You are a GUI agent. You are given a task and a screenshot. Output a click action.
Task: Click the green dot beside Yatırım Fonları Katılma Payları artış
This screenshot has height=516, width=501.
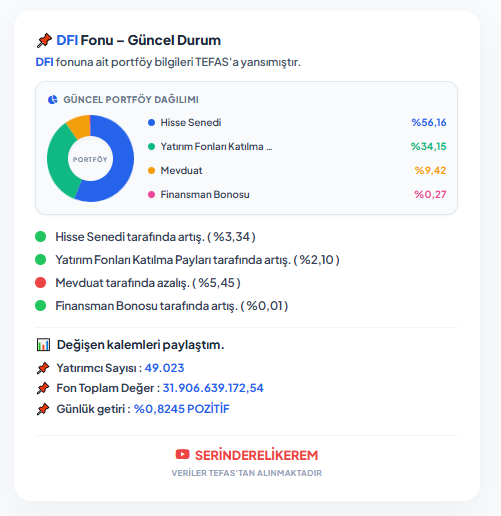41,260
